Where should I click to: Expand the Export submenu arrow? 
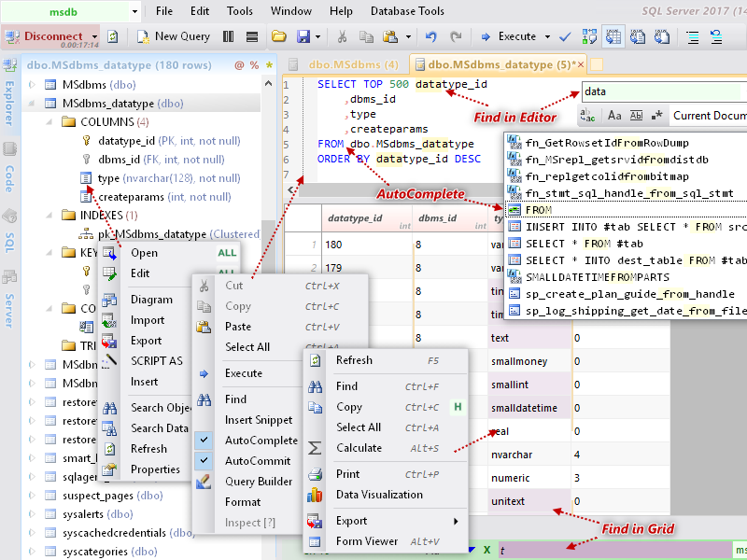point(456,521)
